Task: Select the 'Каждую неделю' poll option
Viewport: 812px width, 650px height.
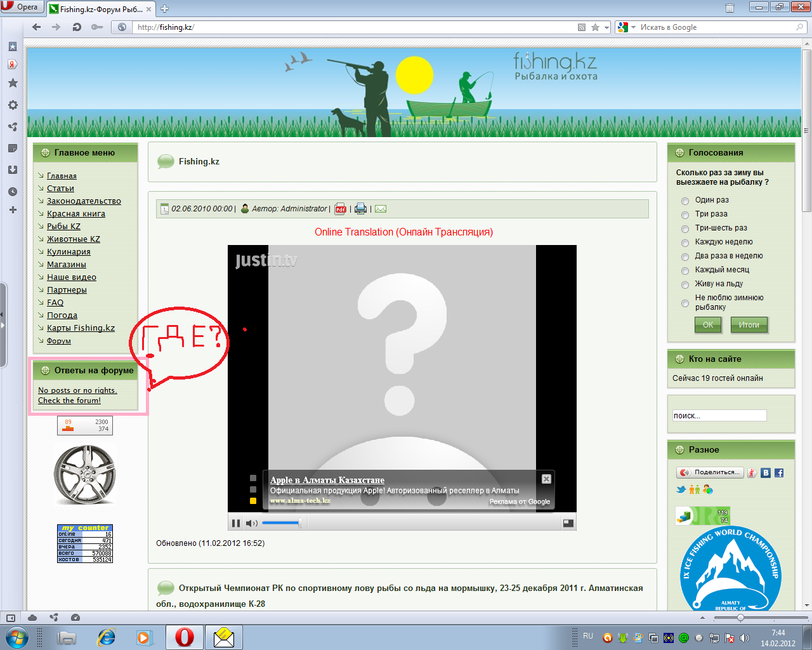Action: pos(685,242)
